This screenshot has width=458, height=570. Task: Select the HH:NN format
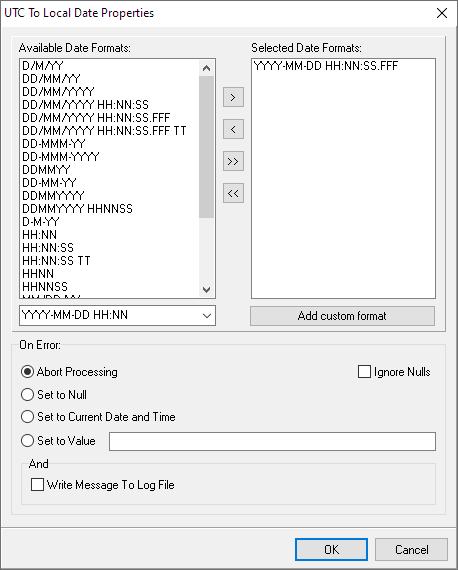click(39, 234)
